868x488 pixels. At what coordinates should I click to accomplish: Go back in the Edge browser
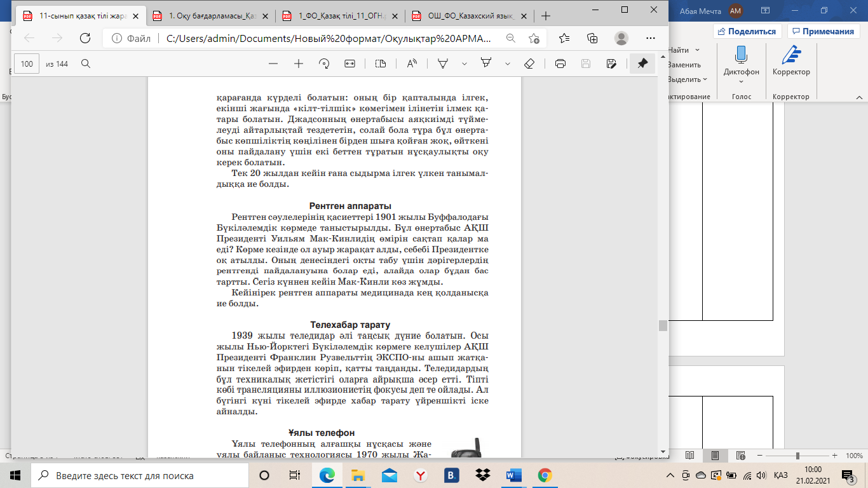pyautogui.click(x=29, y=38)
